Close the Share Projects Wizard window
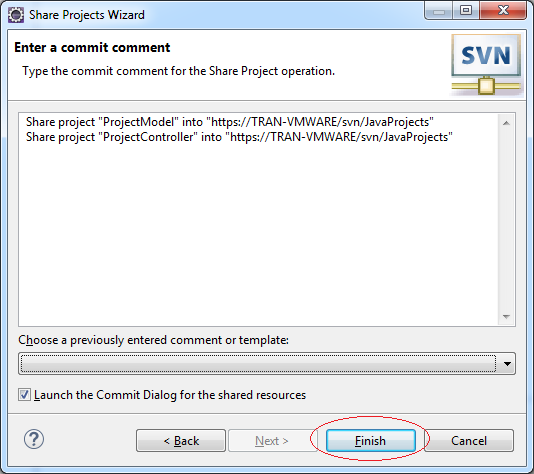 (503, 11)
